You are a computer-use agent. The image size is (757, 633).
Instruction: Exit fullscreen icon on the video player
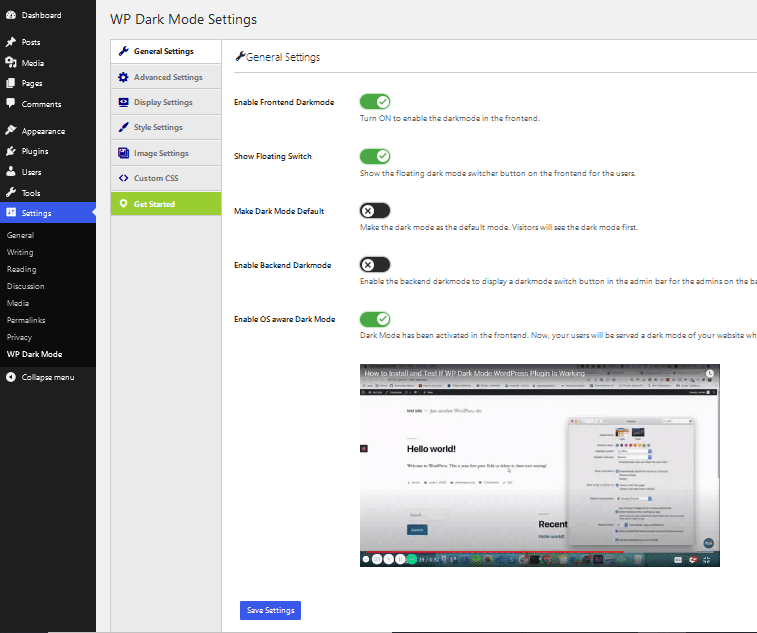706,560
